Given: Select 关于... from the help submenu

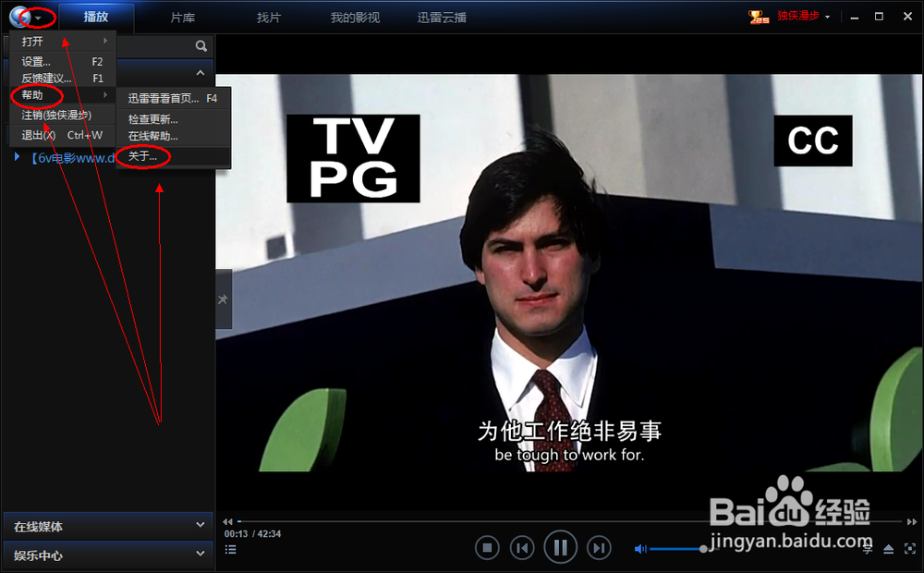Looking at the screenshot, I should point(143,156).
